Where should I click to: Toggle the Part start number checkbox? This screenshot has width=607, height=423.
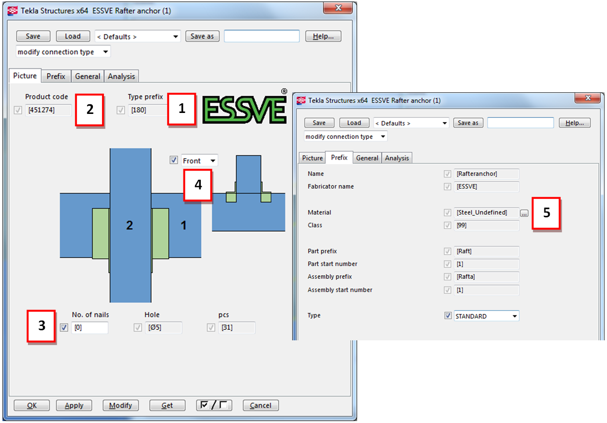coord(448,264)
